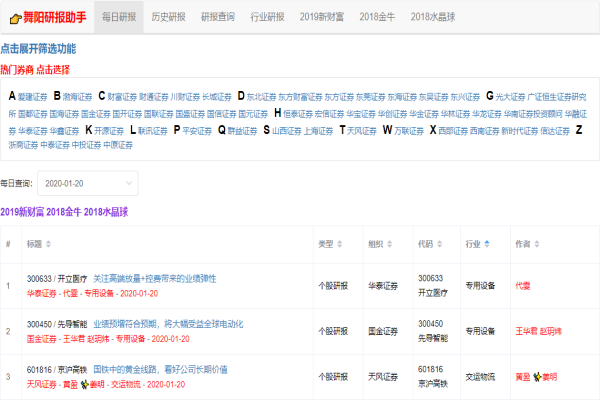Sort table by 类型 column arrows
Viewport: 600px width, 400px height.
tap(339, 244)
